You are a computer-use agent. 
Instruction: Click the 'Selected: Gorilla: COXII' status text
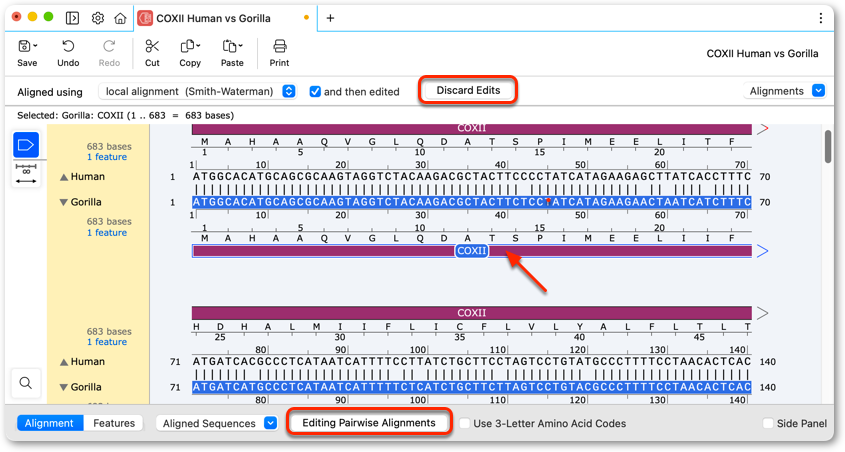(125, 115)
